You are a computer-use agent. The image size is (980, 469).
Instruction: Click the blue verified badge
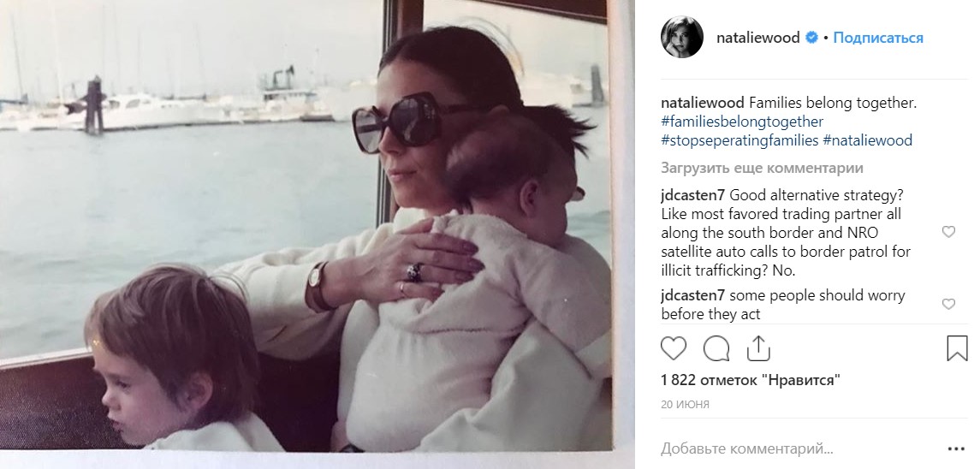click(x=811, y=38)
